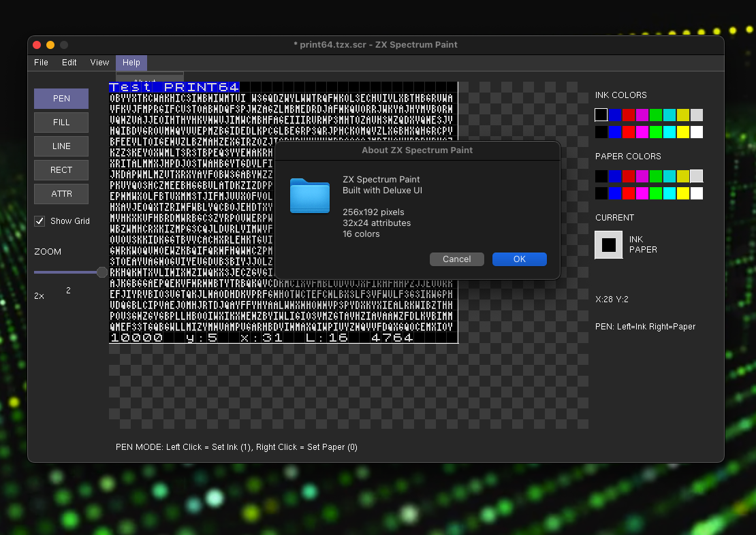This screenshot has width=756, height=535.
Task: Select the ATTR tool
Action: (61, 194)
